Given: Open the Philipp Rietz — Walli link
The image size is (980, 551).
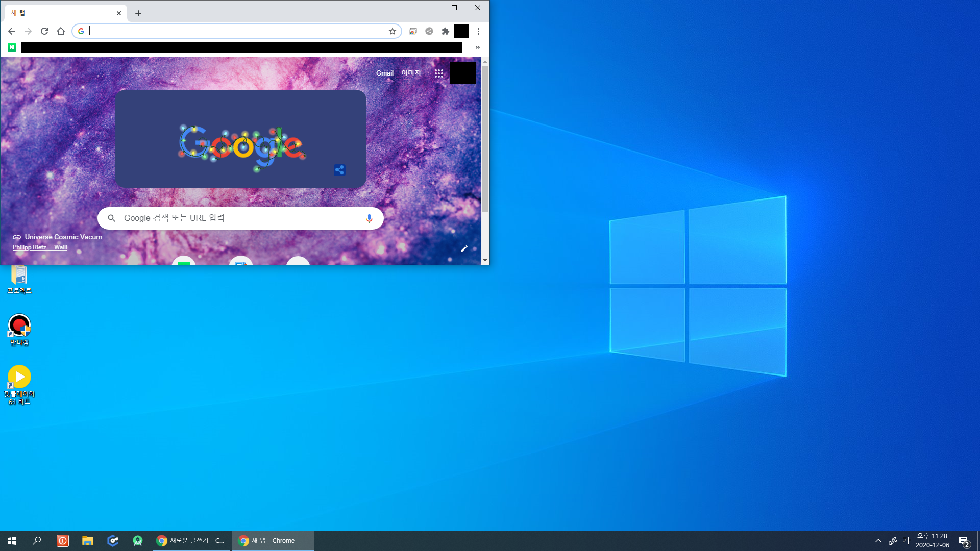Looking at the screenshot, I should [40, 247].
